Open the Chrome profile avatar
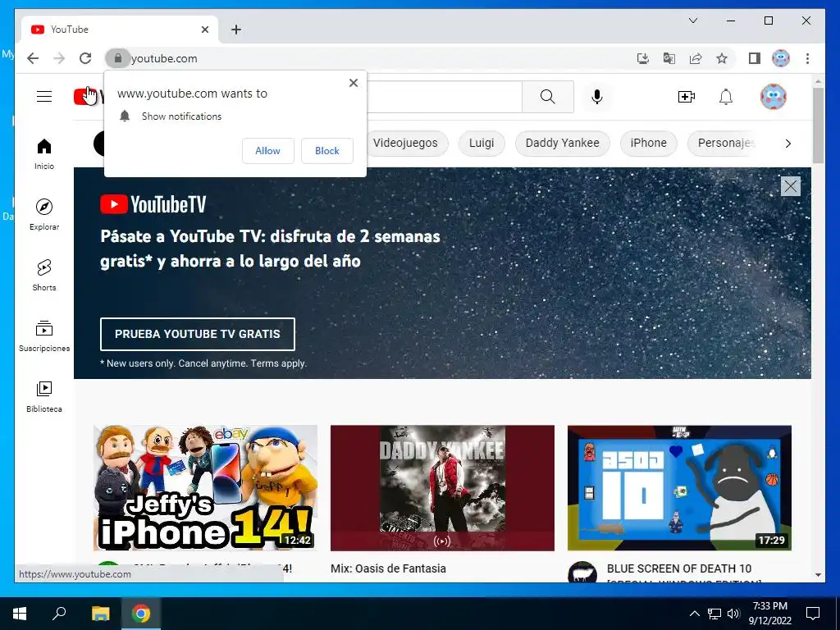Image resolution: width=840 pixels, height=630 pixels. pyautogui.click(x=781, y=58)
